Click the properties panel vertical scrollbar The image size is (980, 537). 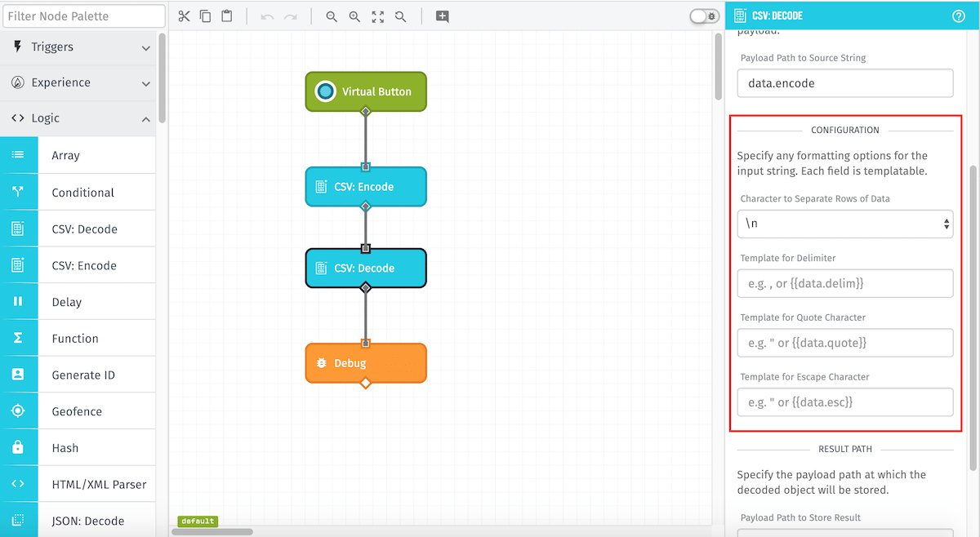tap(973, 318)
